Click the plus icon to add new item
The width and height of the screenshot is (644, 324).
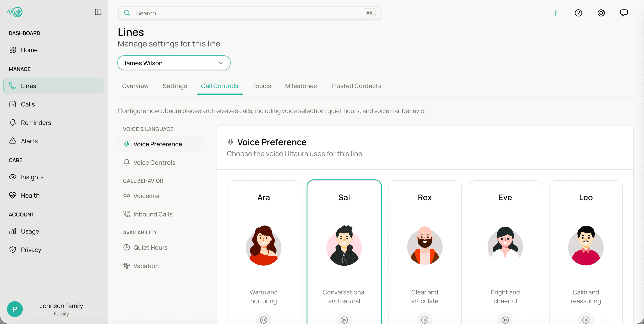pos(556,13)
